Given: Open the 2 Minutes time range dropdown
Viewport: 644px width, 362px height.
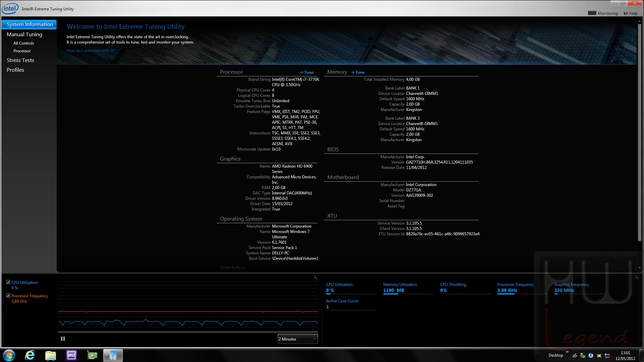Looking at the screenshot, I should pyautogui.click(x=298, y=339).
